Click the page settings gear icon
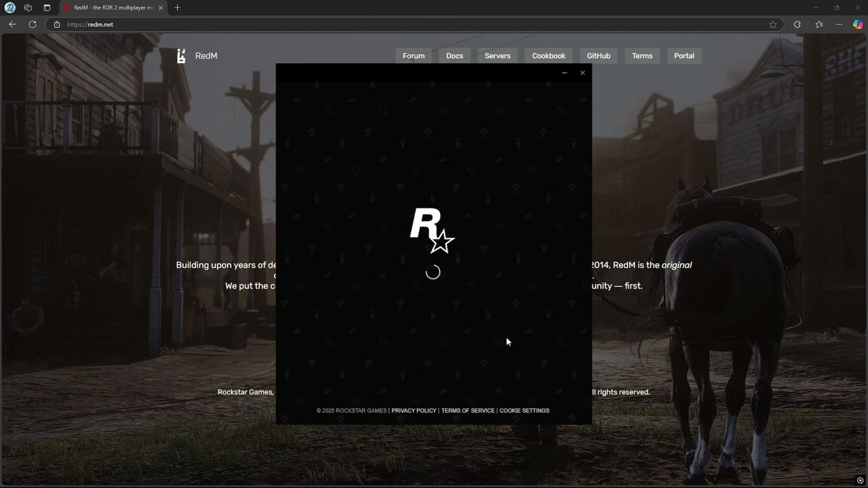This screenshot has height=488, width=868. [x=861, y=481]
